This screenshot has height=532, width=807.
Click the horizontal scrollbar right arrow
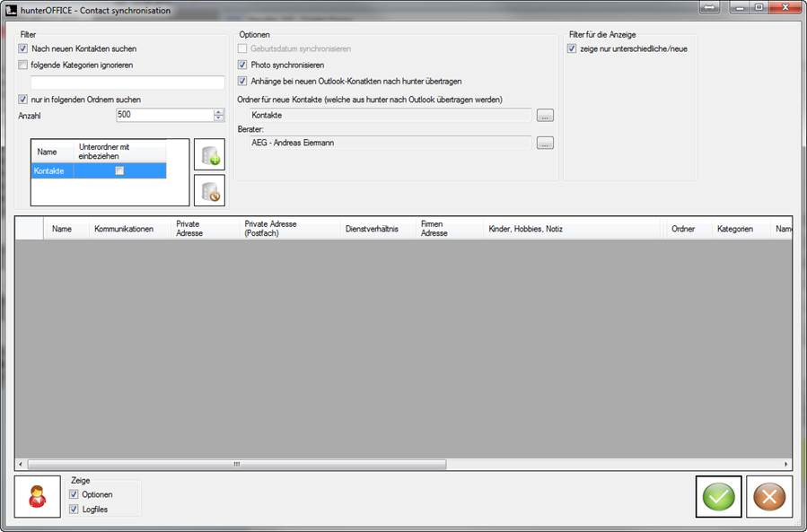786,465
